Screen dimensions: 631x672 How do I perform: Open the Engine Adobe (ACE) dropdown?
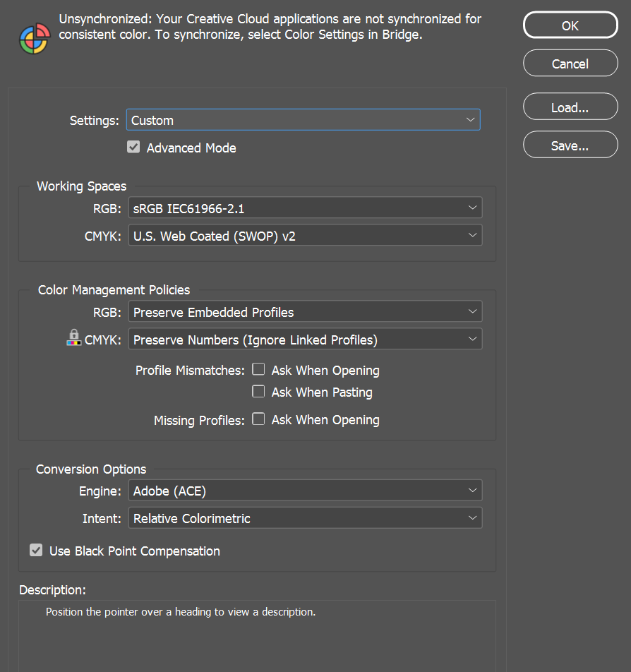pos(305,491)
